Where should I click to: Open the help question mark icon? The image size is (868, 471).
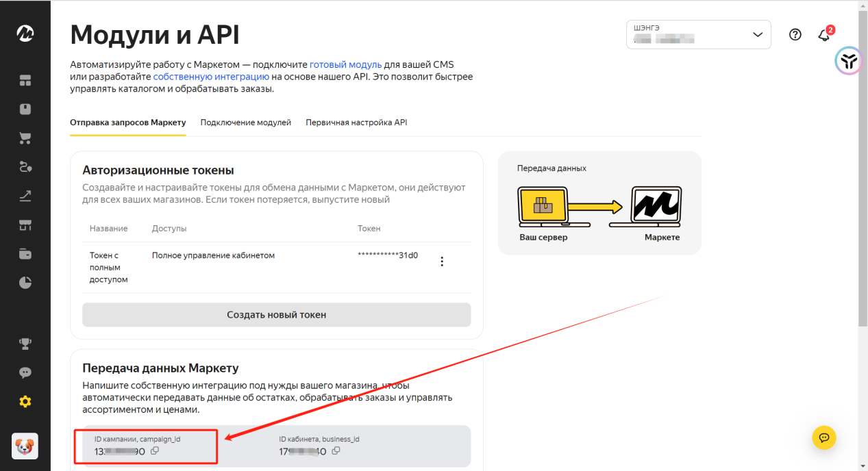tap(795, 35)
